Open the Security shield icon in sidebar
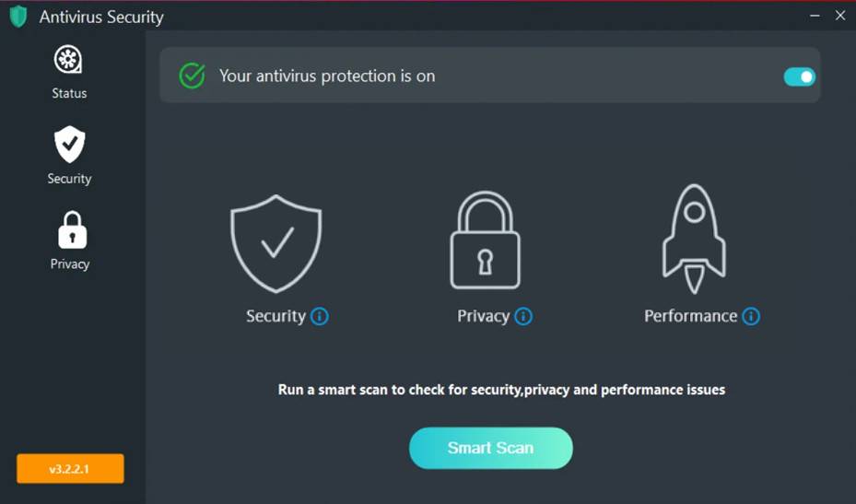This screenshot has height=504, width=856. click(x=69, y=145)
